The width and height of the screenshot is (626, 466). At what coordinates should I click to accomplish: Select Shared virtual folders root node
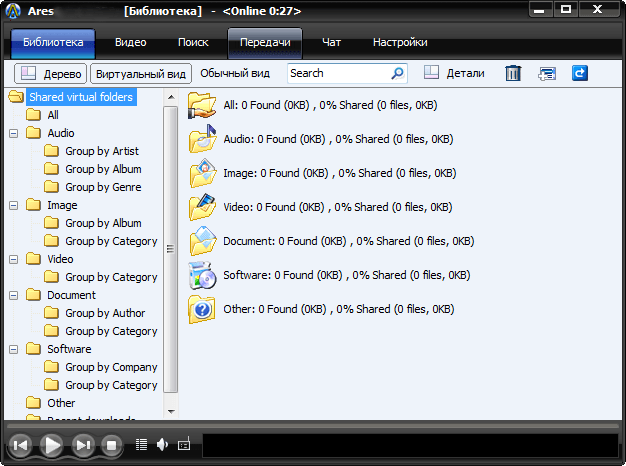81,97
